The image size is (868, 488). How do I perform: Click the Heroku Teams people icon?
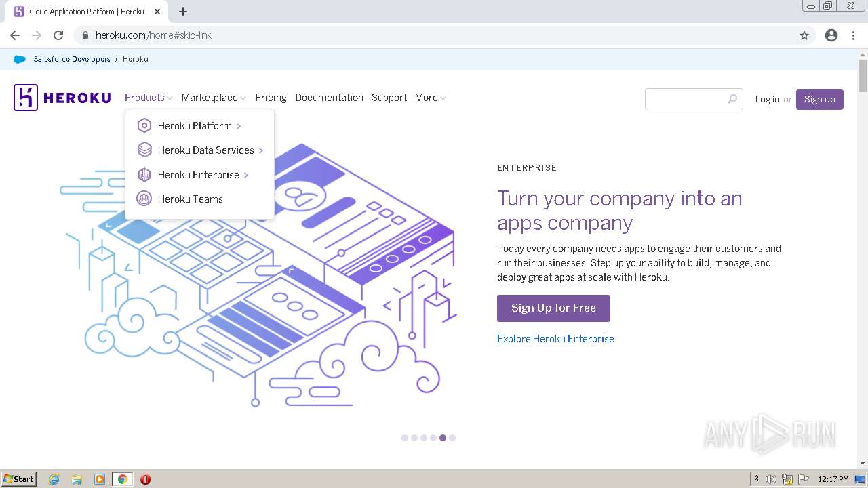pyautogui.click(x=144, y=199)
